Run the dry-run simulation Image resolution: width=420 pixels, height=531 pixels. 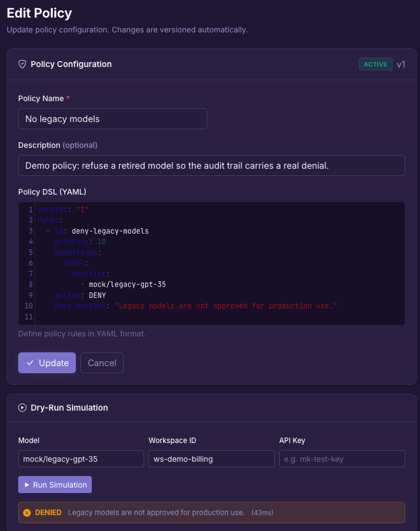(55, 485)
